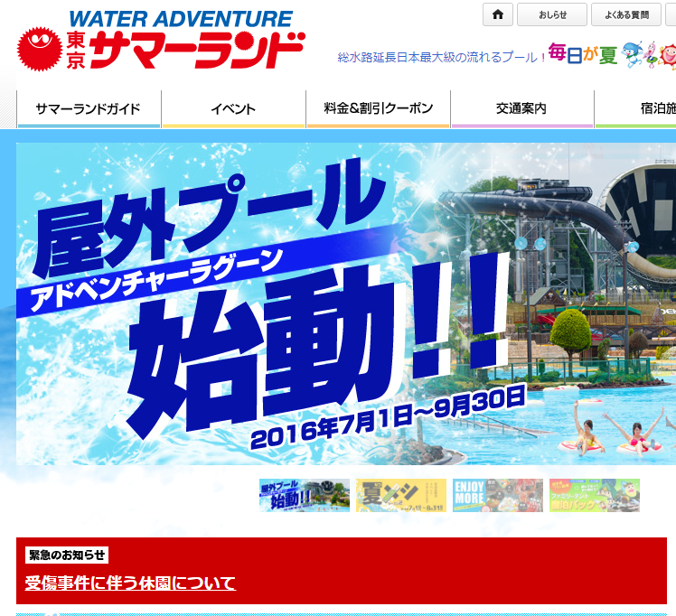Open the よくある質問 FAQ button
Screen dimensions: 676x616
(x=626, y=14)
